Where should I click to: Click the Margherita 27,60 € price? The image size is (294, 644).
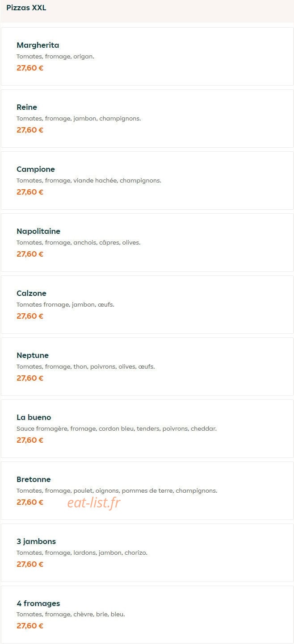(30, 68)
